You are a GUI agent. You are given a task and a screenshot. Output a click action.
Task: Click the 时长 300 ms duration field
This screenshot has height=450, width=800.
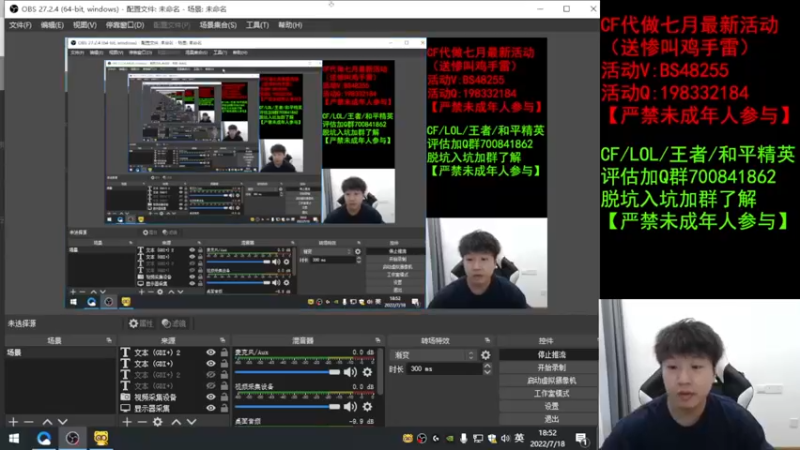tap(444, 369)
